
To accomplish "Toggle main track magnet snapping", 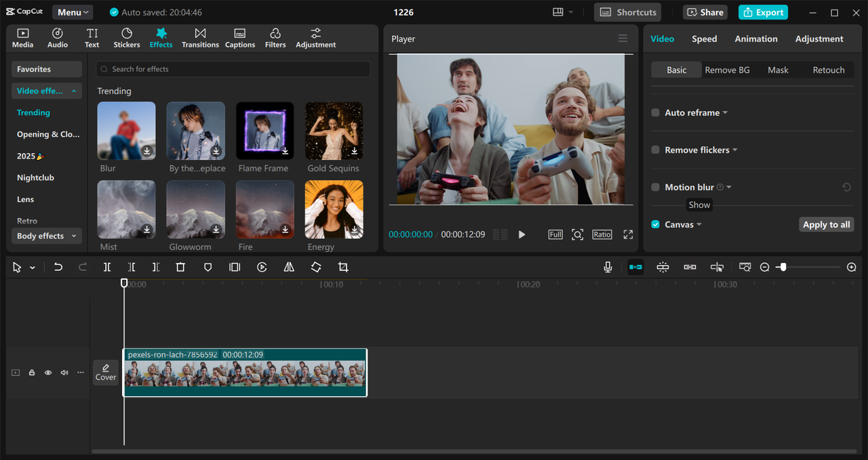I will coord(635,268).
